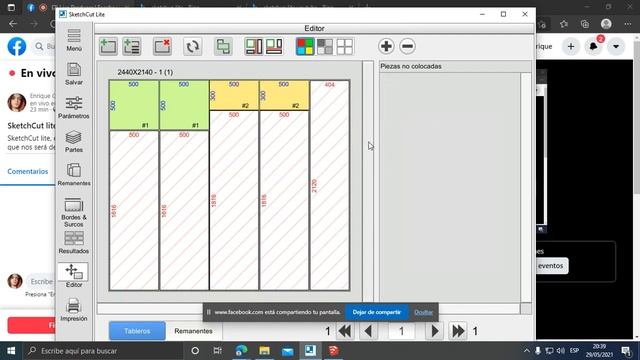Click the overlapping green rectangles icon

coord(223,46)
